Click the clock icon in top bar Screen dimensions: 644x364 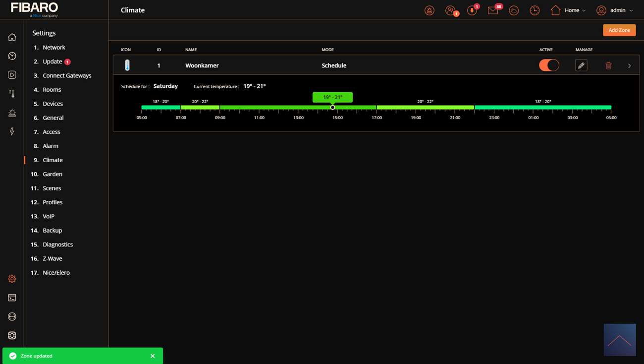[535, 10]
